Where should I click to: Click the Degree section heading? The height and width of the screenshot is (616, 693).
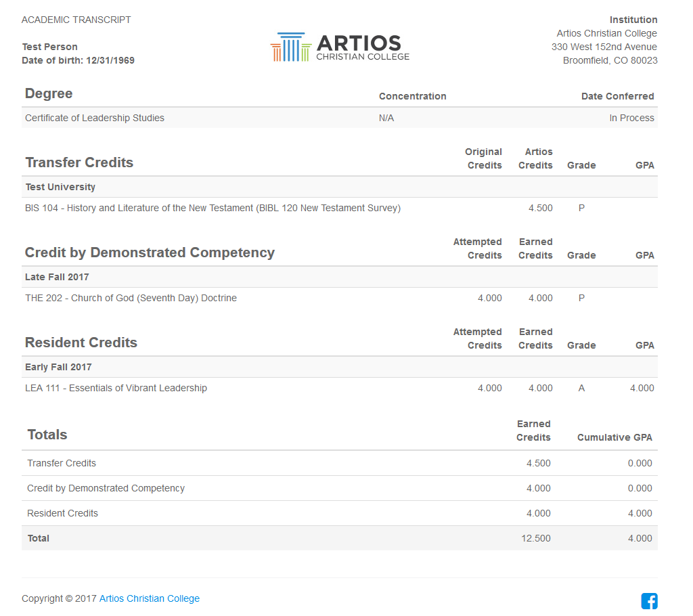[49, 93]
